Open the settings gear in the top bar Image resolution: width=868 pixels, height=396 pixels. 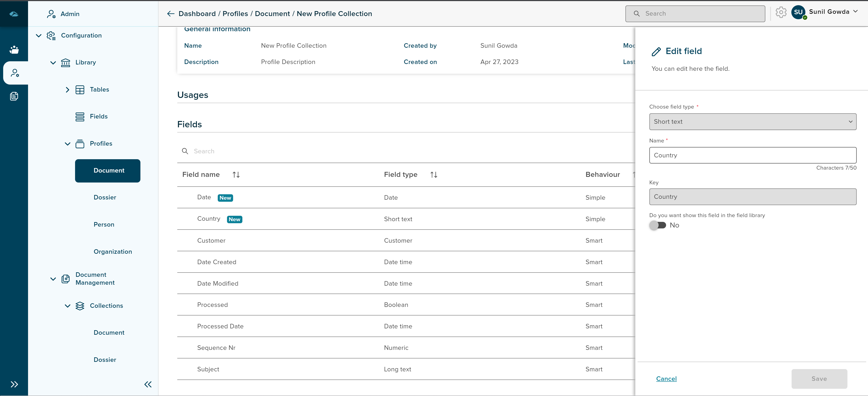tap(781, 12)
